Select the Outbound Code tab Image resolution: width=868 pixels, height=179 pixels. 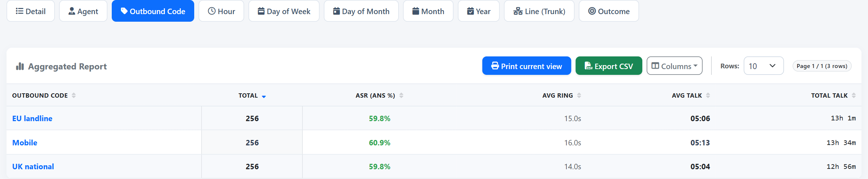(153, 11)
